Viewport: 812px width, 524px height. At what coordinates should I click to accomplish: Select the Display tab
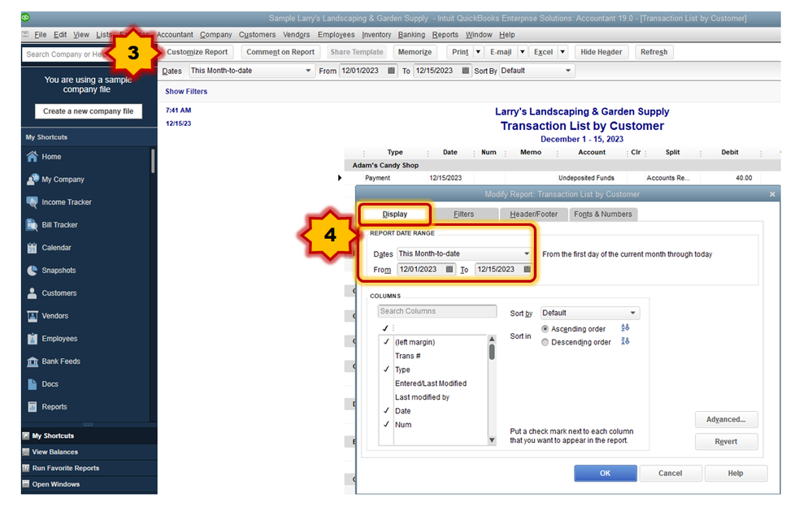pos(394,214)
